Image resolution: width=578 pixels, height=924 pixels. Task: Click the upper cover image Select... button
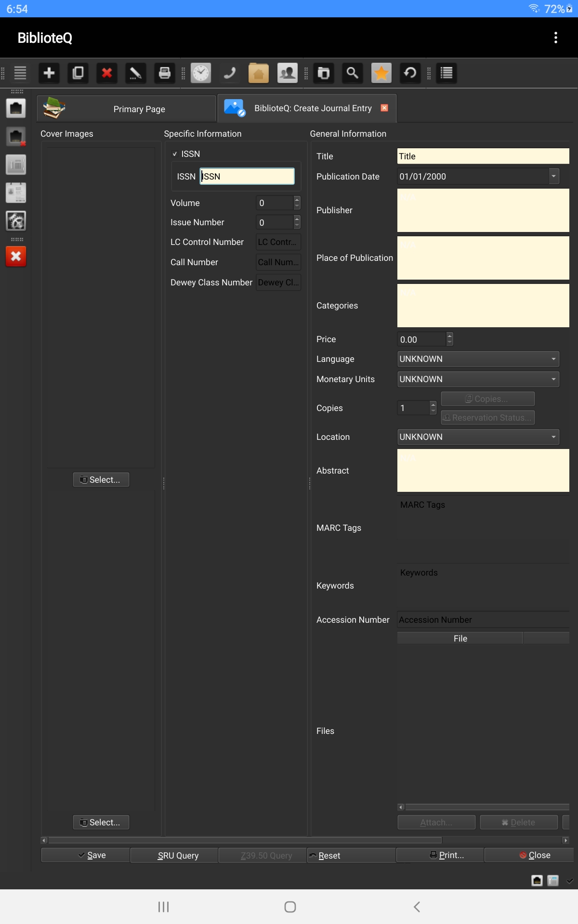(101, 480)
